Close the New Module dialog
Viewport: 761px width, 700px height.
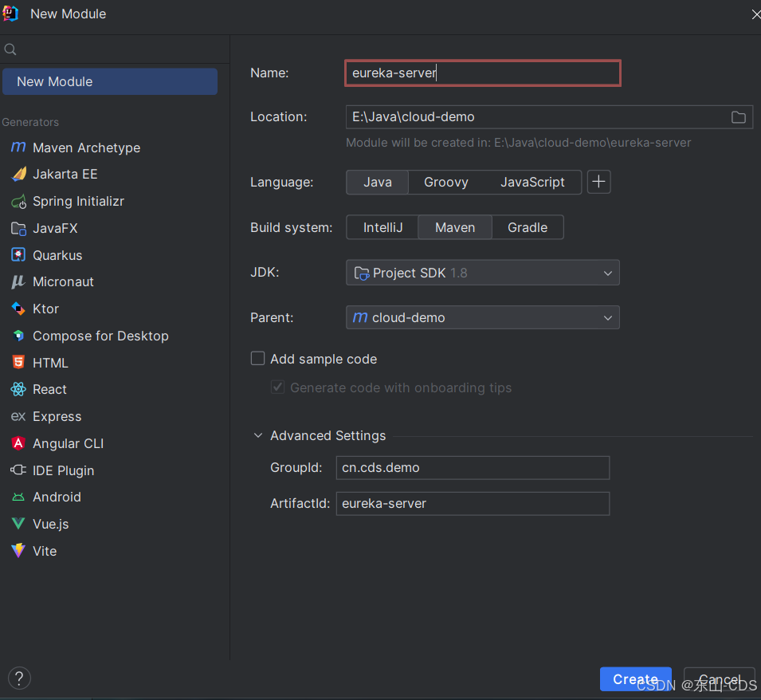click(x=755, y=14)
